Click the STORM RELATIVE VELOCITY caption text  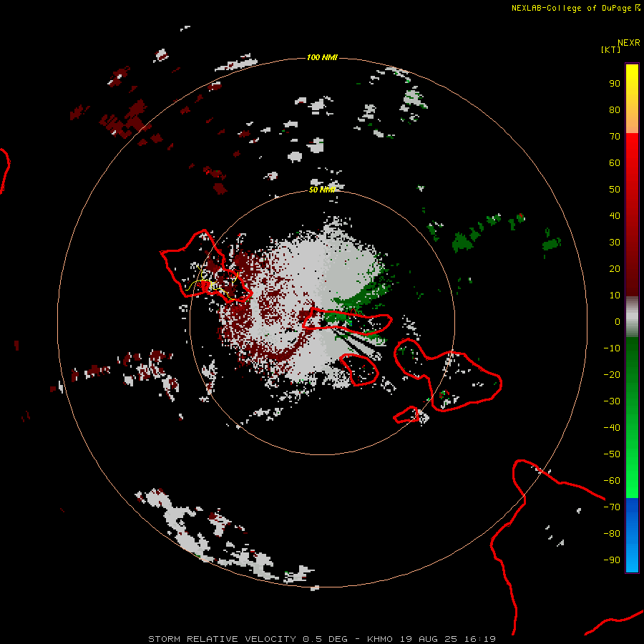222,639
